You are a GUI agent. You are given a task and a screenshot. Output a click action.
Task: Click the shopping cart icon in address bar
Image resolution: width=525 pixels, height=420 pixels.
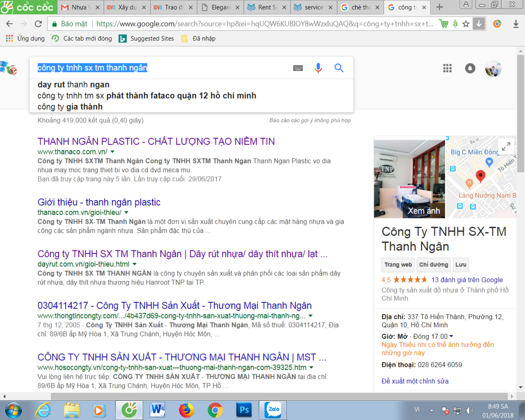pyautogui.click(x=443, y=24)
